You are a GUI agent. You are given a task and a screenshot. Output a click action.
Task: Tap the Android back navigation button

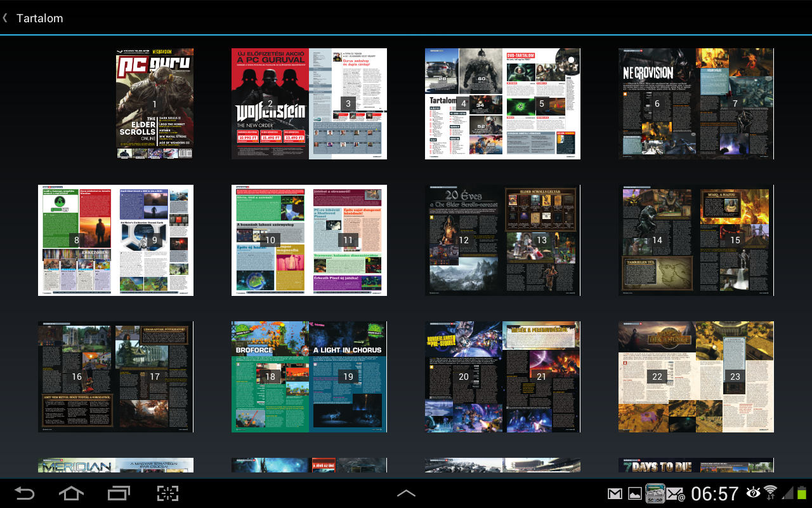25,493
